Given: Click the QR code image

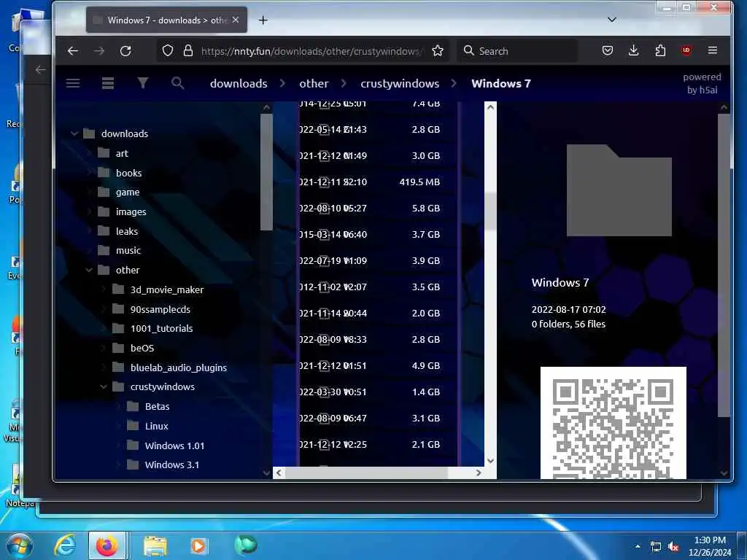Looking at the screenshot, I should pos(613,423).
